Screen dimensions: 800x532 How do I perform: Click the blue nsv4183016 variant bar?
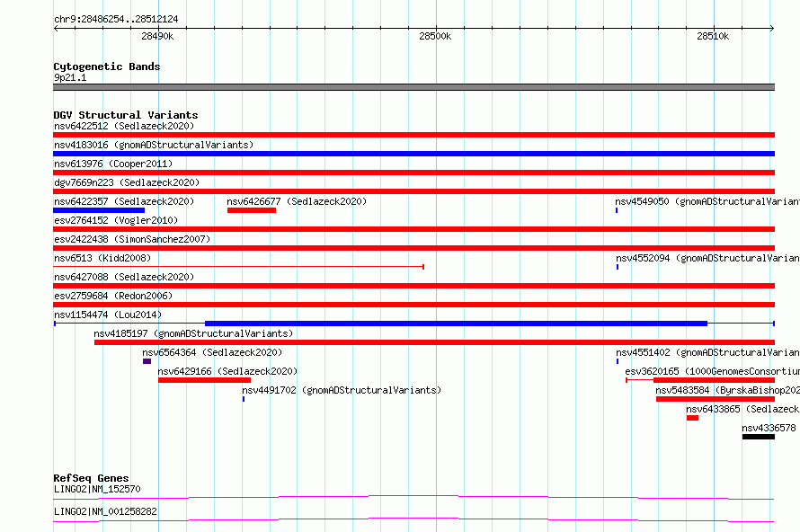pyautogui.click(x=413, y=154)
